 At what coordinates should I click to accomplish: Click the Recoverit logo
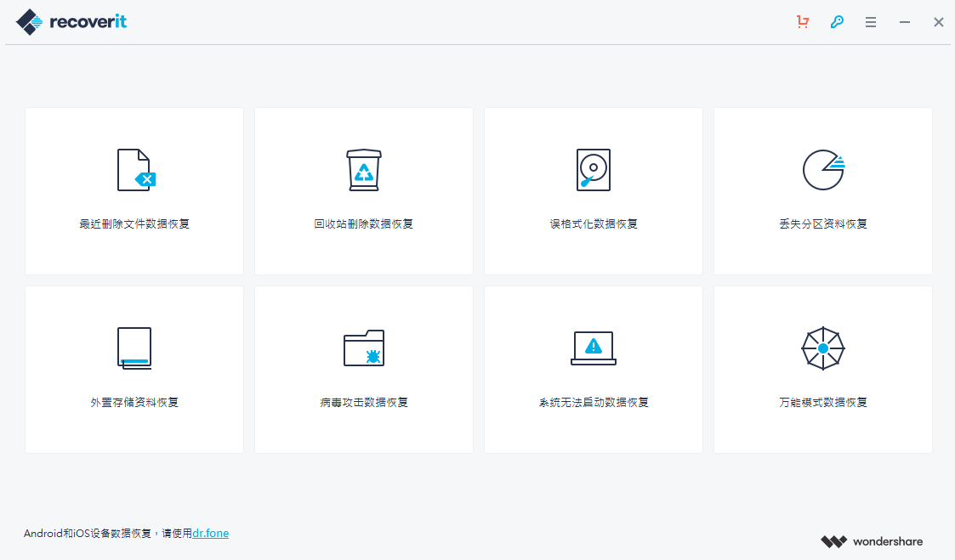pos(71,22)
